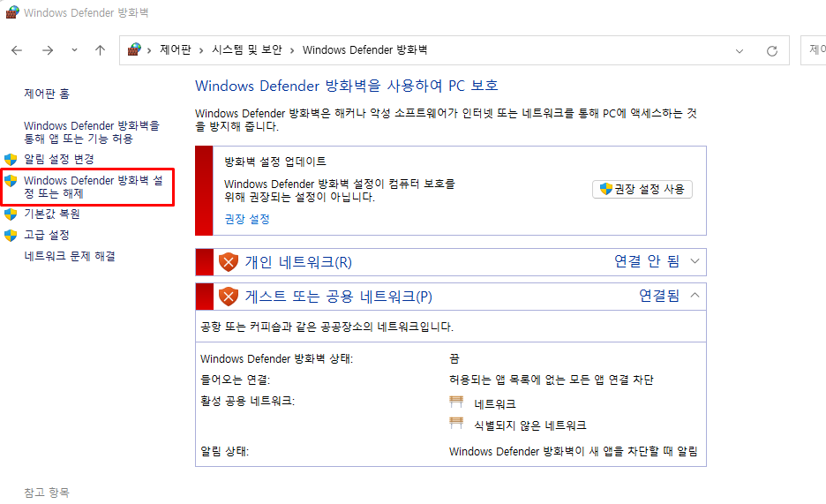The width and height of the screenshot is (826, 504).
Task: Click the 권장 설정 사용 button
Action: click(x=642, y=189)
